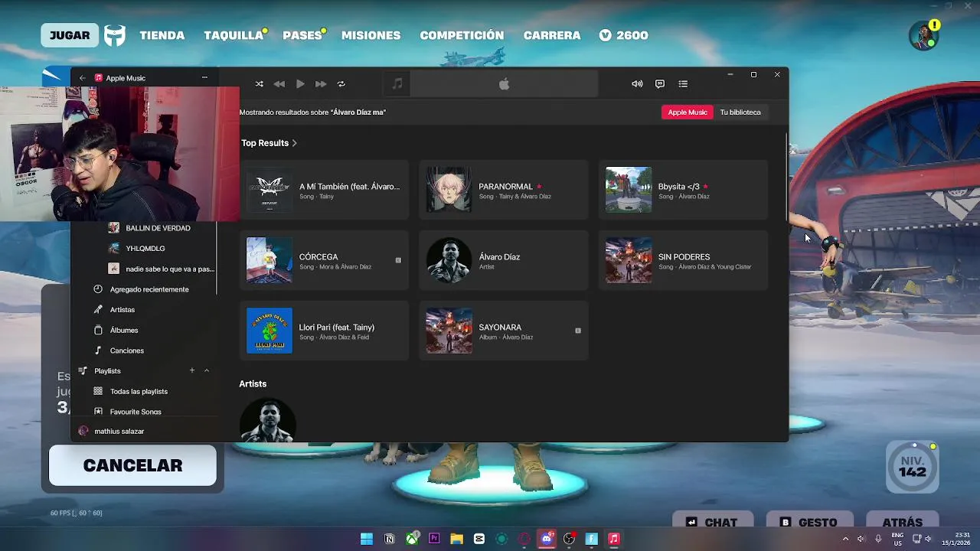This screenshot has width=980, height=551.
Task: Open Premiere Pro from taskbar
Action: 434,539
